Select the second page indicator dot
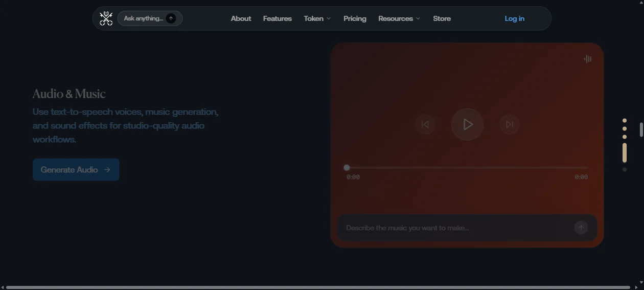 click(x=625, y=129)
